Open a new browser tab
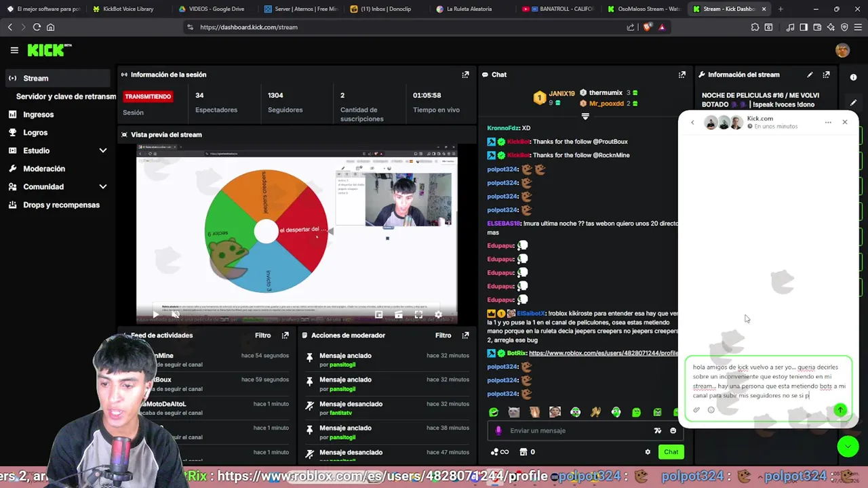868x488 pixels. coord(781,9)
